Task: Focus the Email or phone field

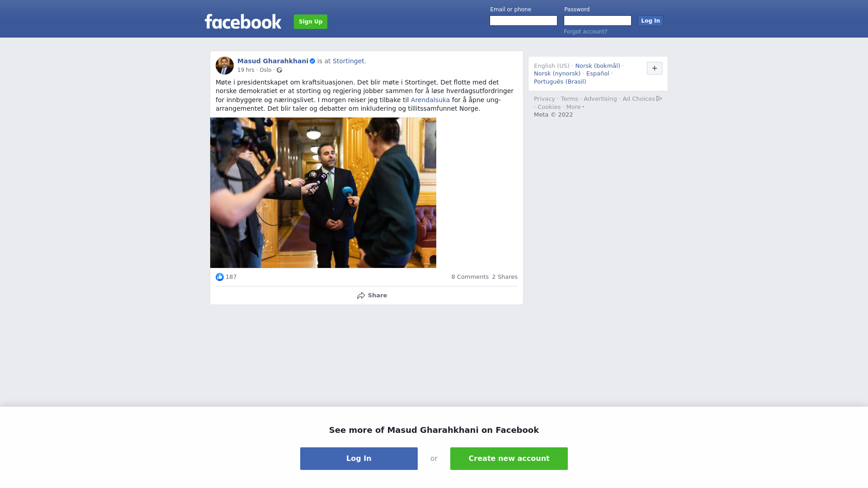Action: (x=524, y=21)
